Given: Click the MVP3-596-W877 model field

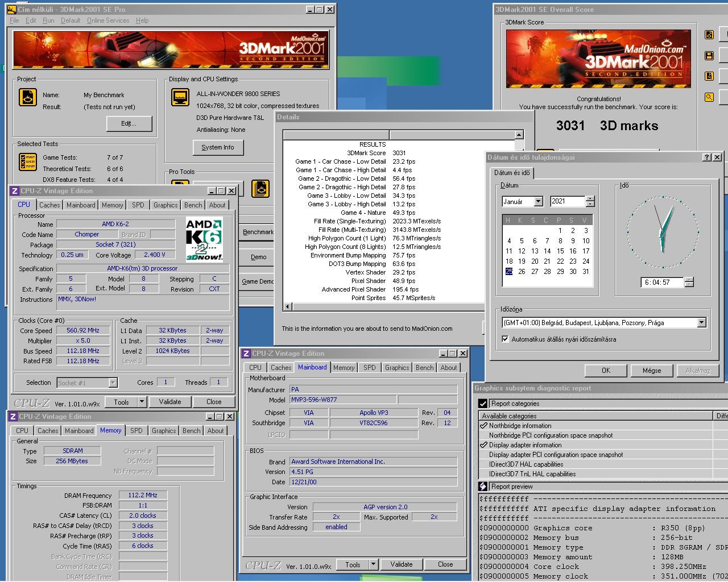Looking at the screenshot, I should point(343,400).
